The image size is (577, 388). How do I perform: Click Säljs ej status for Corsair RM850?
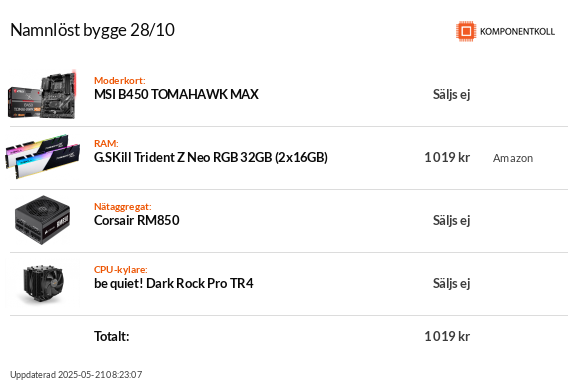[452, 220]
